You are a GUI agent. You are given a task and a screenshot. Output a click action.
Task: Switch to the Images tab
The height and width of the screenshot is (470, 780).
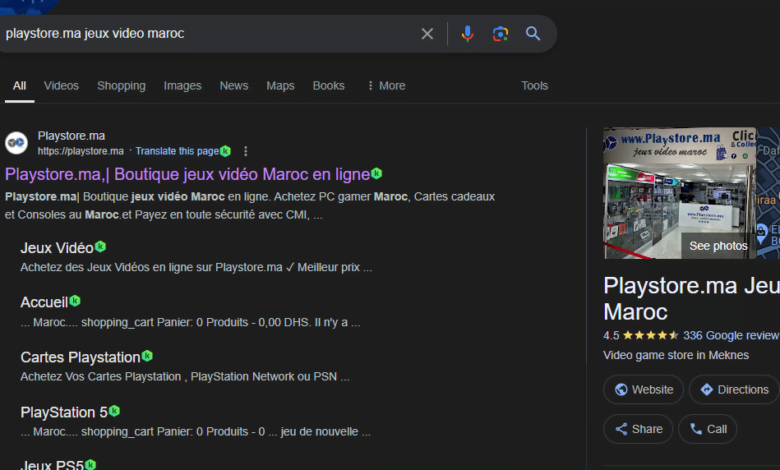[183, 86]
